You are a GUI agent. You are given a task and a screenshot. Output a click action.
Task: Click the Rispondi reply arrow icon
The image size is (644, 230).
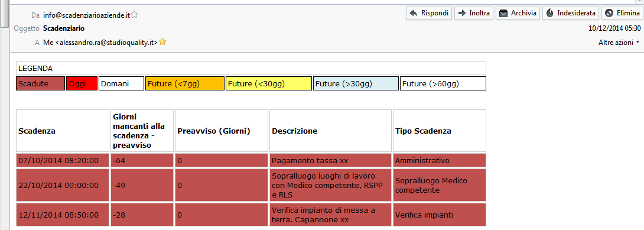point(414,13)
